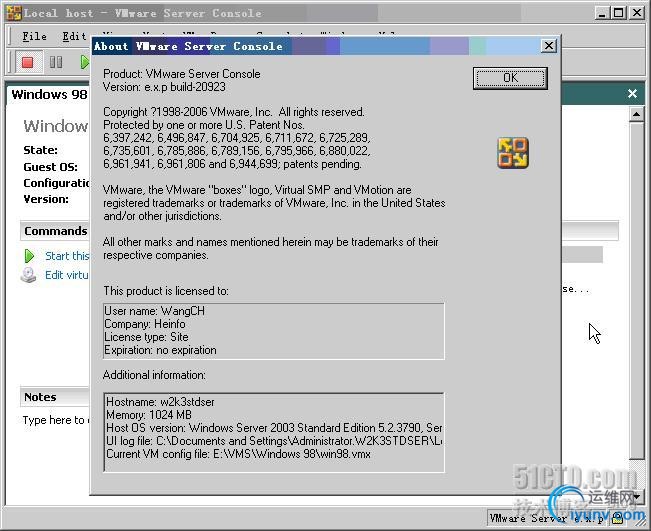Click the Guest OS: label

click(50, 167)
